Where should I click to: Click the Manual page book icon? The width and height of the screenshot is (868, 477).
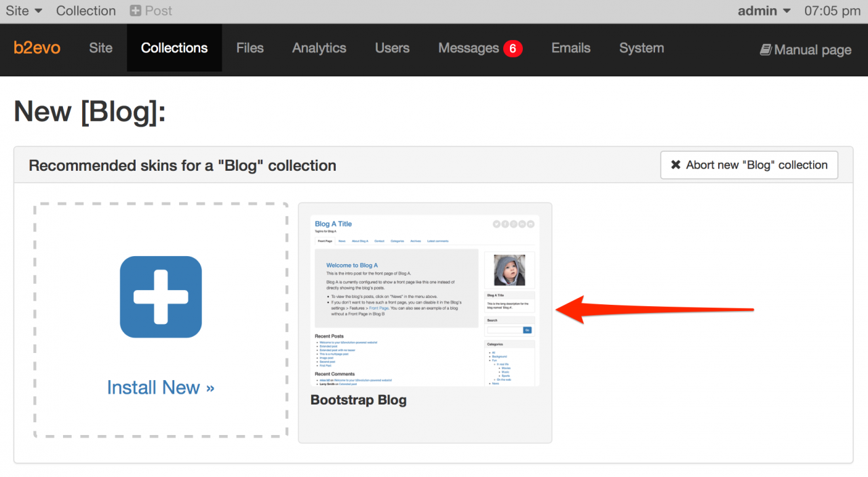[766, 49]
